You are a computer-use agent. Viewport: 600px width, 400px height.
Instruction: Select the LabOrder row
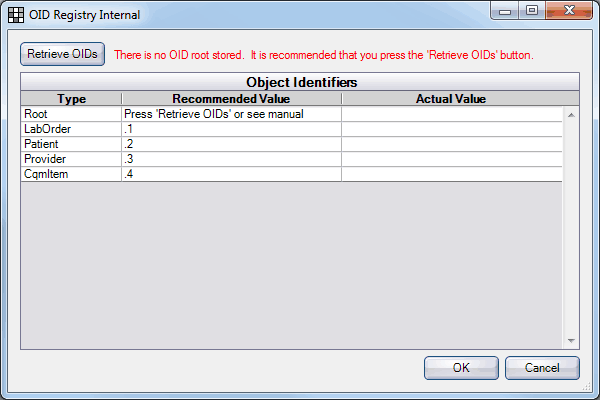pos(71,129)
